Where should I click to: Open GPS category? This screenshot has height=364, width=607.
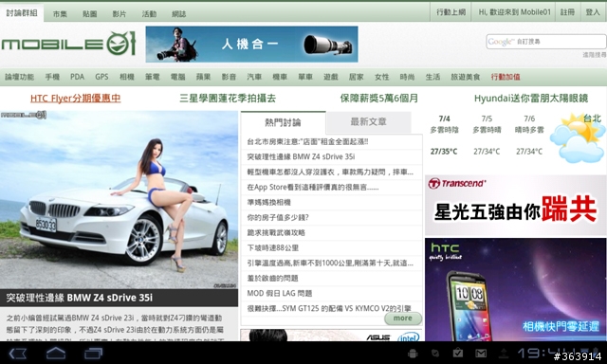(101, 77)
